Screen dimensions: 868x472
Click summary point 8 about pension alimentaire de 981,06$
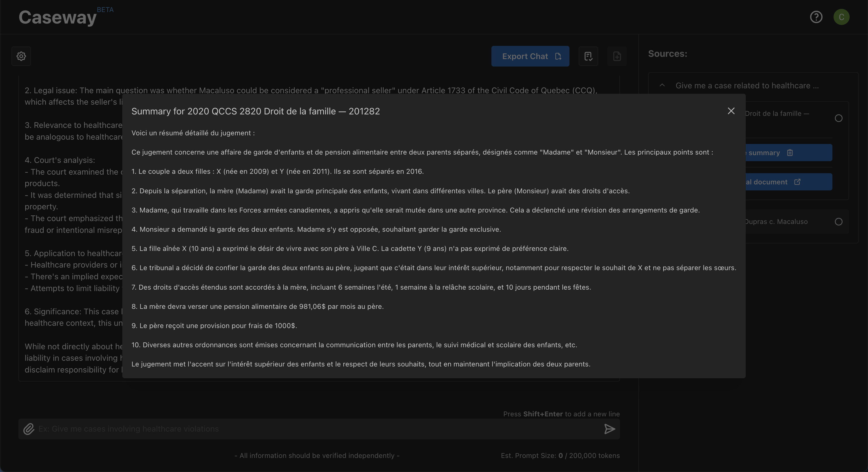[x=257, y=306]
